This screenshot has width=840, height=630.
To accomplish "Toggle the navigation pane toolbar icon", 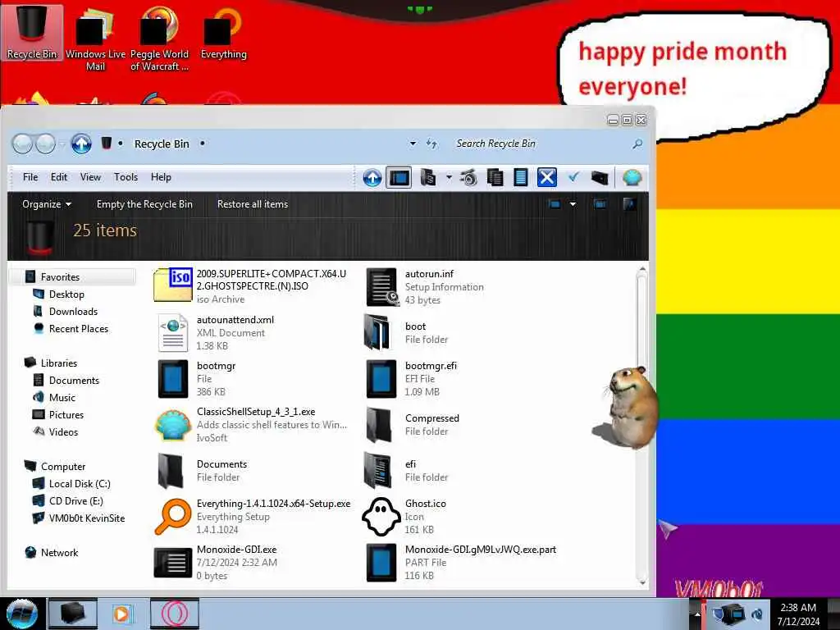I will tap(399, 177).
